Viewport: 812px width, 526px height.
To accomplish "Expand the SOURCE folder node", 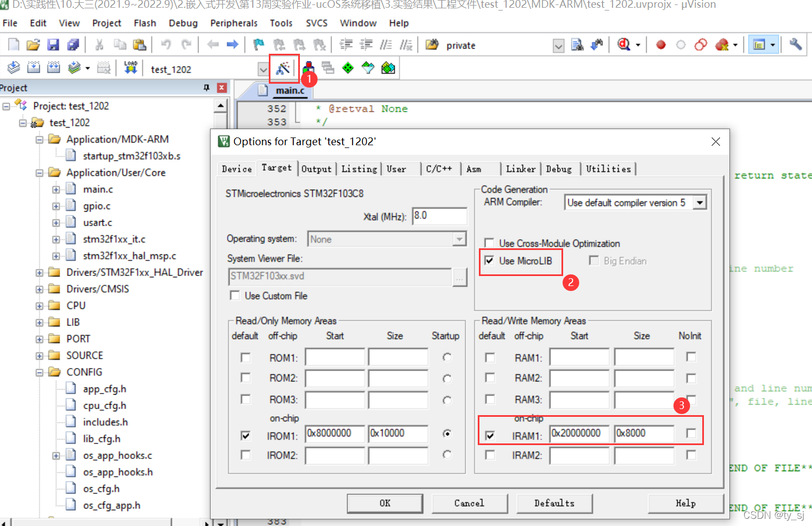I will click(39, 356).
